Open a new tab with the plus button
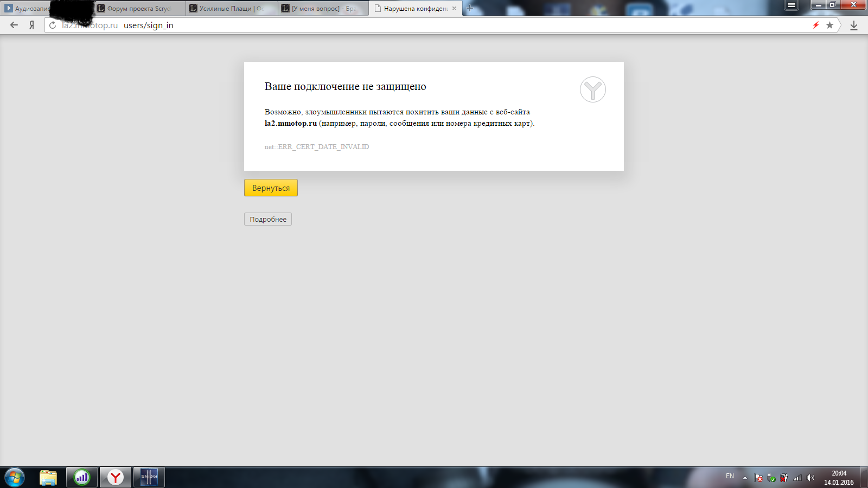Screen dimensions: 868x488 (x=470, y=8)
